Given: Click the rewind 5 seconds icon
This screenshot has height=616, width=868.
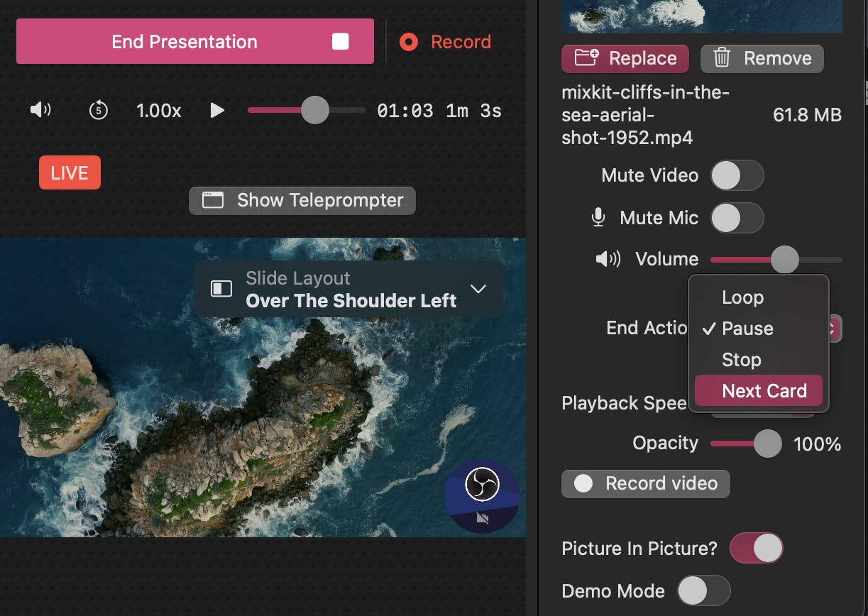Looking at the screenshot, I should [x=99, y=111].
